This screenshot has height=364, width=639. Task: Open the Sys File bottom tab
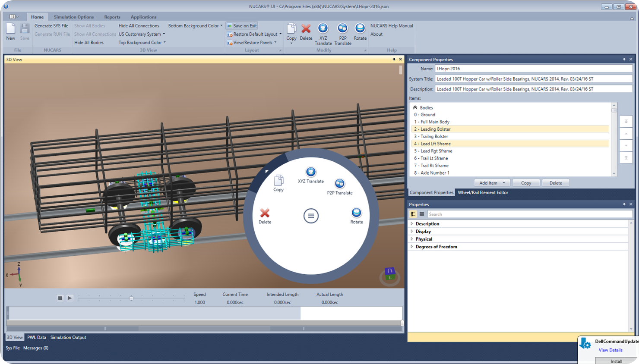pyautogui.click(x=13, y=348)
